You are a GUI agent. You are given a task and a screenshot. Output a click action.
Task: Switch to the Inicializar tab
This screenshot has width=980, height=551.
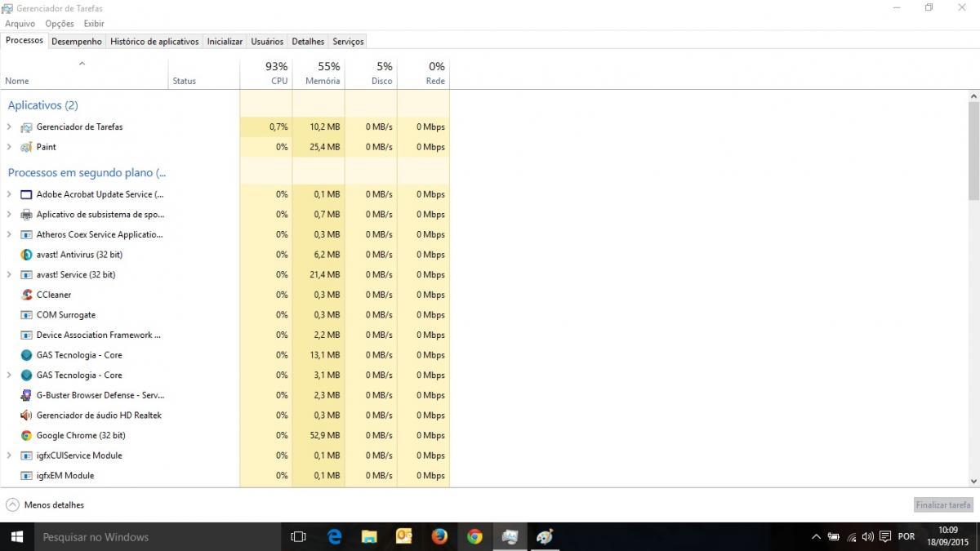[x=225, y=42]
